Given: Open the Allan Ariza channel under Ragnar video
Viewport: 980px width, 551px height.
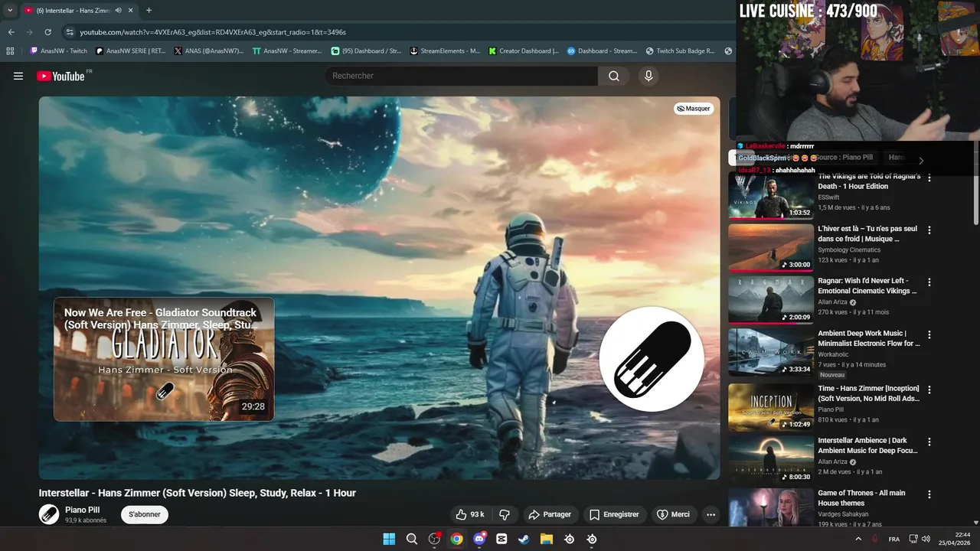Looking at the screenshot, I should 833,302.
